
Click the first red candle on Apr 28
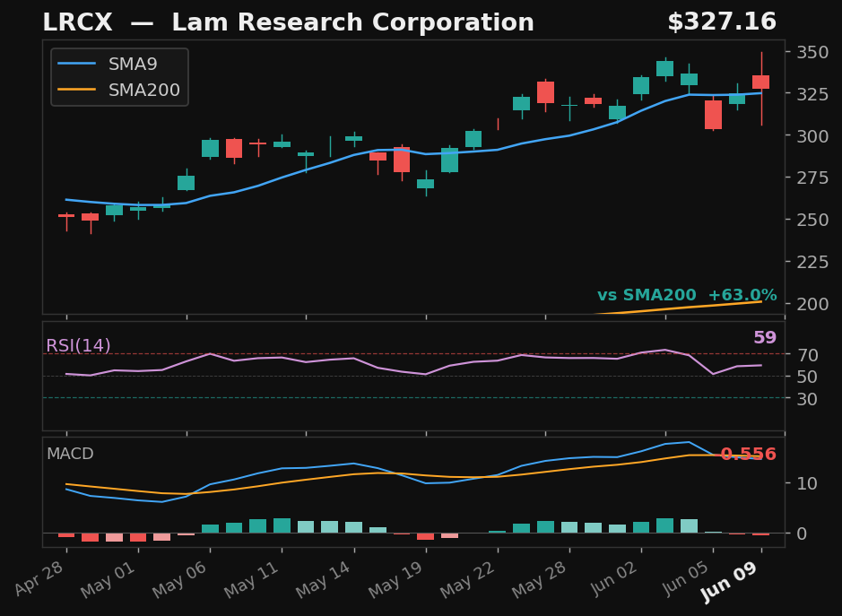66,216
